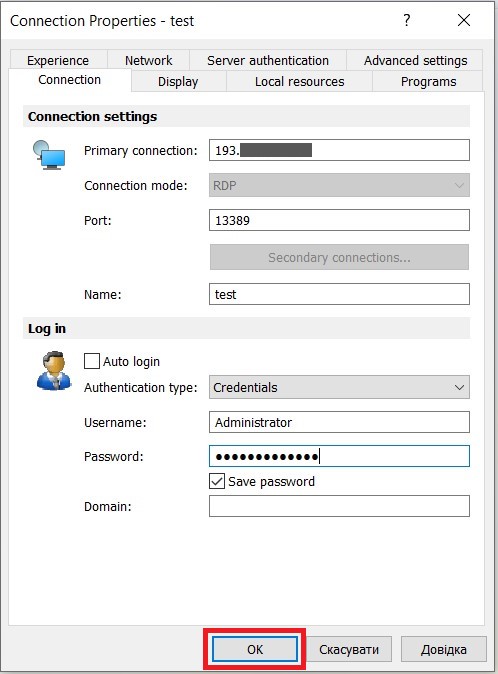The width and height of the screenshot is (498, 674).
Task: Switch to the Display tab
Action: pyautogui.click(x=178, y=82)
